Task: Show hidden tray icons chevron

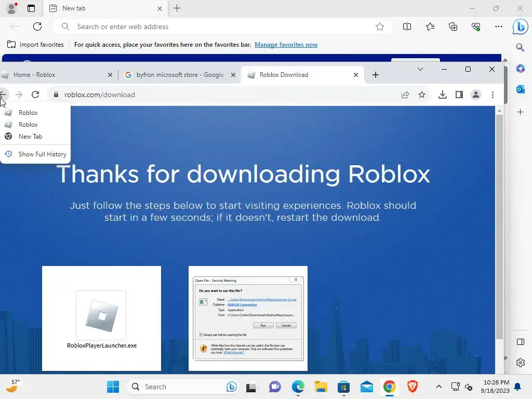Action: click(x=438, y=387)
